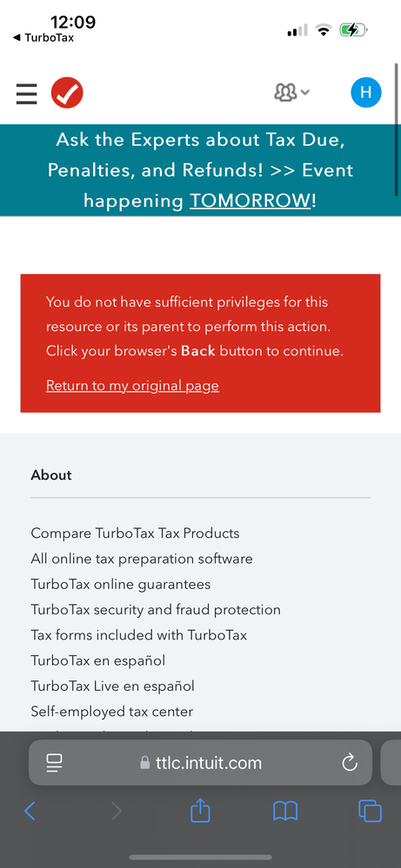Open the Safari share sheet icon
The height and width of the screenshot is (868, 401).
pyautogui.click(x=200, y=811)
